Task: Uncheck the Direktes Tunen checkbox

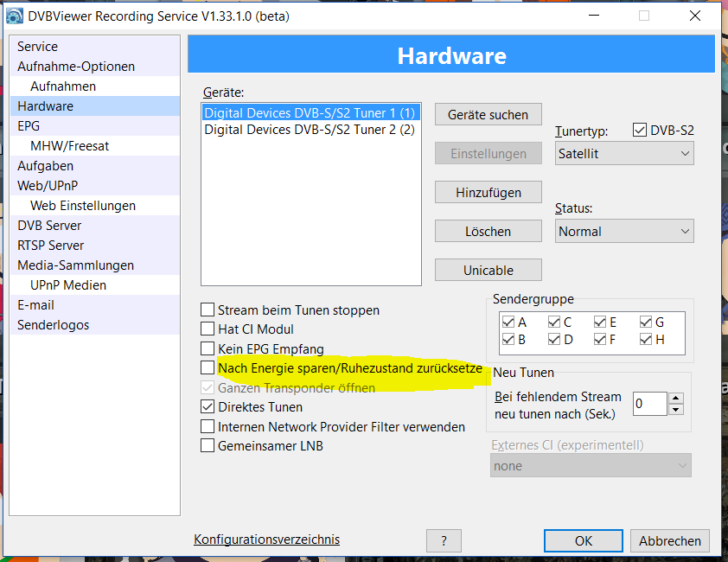Action: (208, 407)
